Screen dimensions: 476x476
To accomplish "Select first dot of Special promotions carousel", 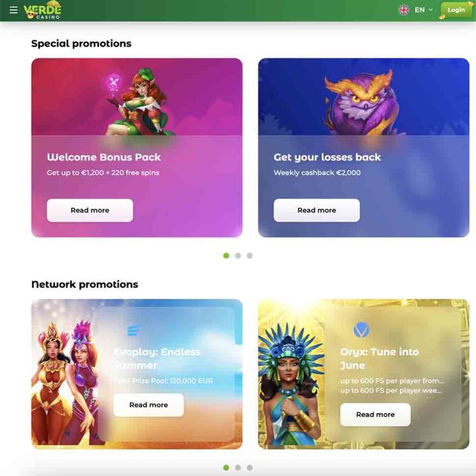I will pos(226,256).
